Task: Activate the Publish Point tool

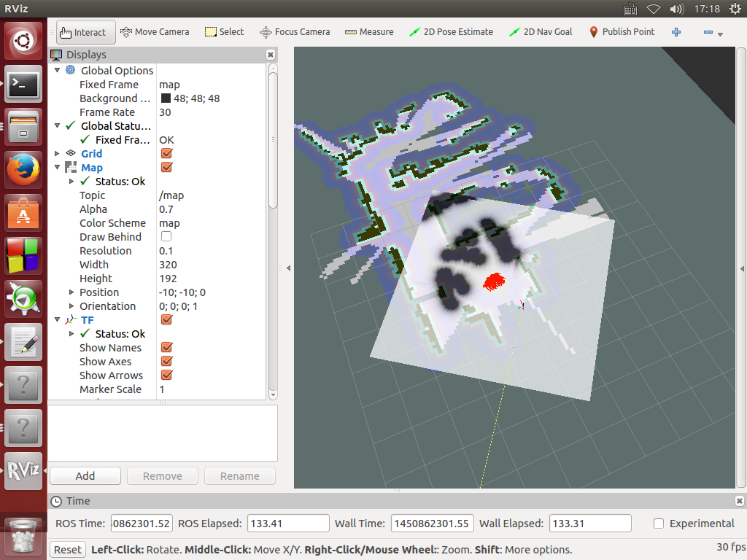Action: pyautogui.click(x=622, y=32)
